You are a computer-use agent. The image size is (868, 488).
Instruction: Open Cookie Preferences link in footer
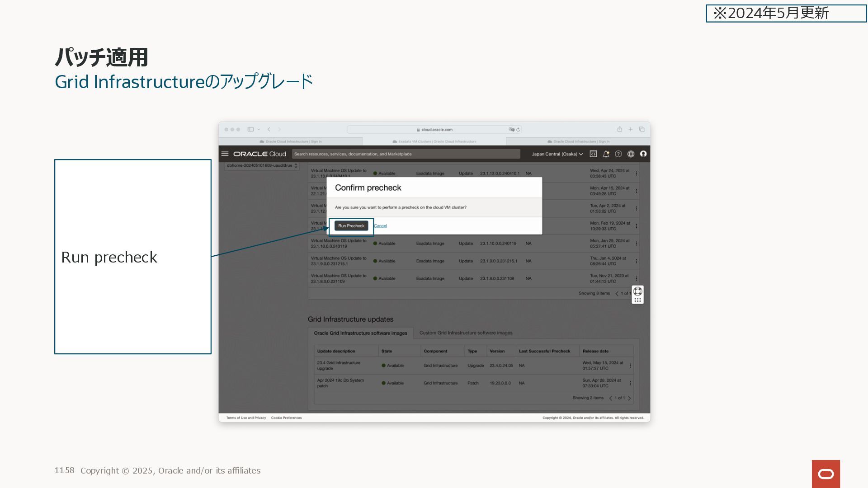286,418
